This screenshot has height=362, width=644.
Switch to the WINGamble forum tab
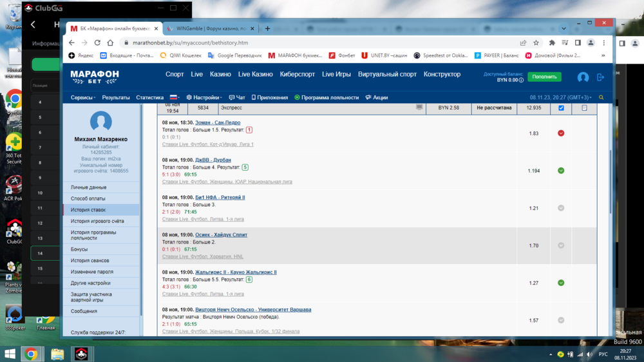coord(209,28)
